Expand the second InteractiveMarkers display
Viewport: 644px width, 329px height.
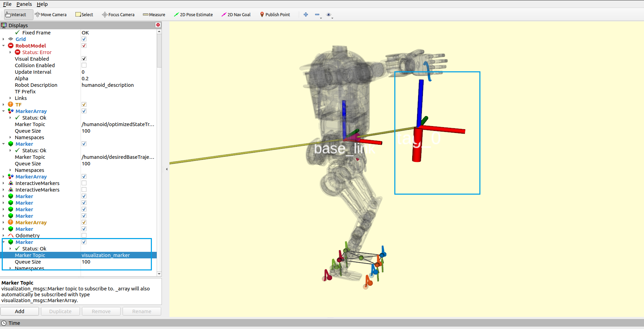point(3,189)
